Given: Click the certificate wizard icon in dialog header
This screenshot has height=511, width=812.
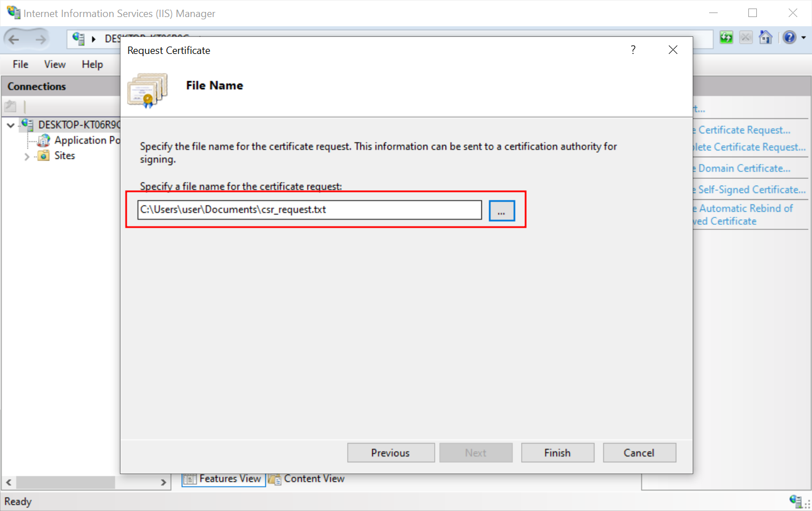Looking at the screenshot, I should (x=148, y=90).
